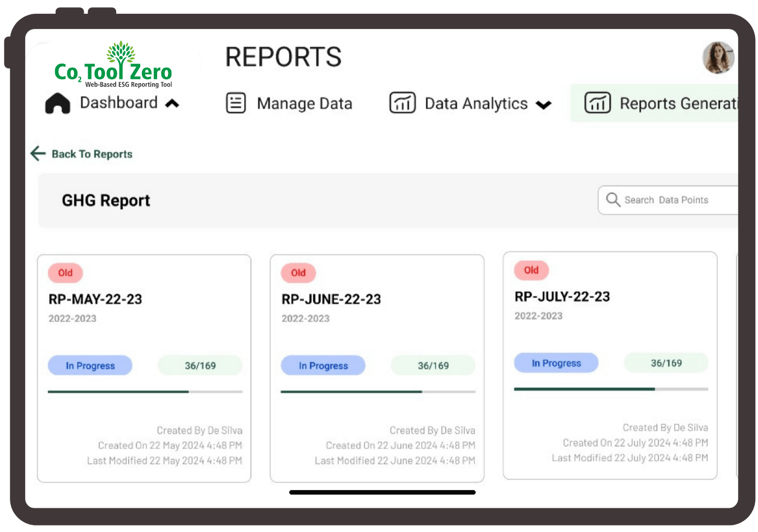The height and width of the screenshot is (532, 758).
Task: Click the tablet home indicator bar
Action: [x=382, y=492]
